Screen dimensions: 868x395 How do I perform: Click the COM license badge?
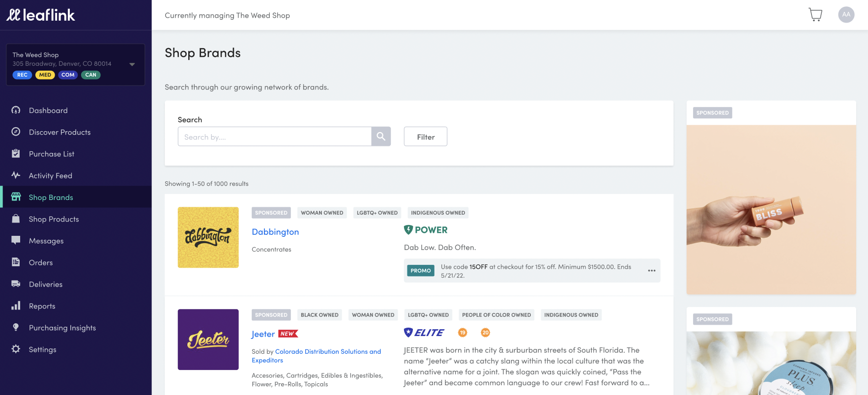click(68, 75)
